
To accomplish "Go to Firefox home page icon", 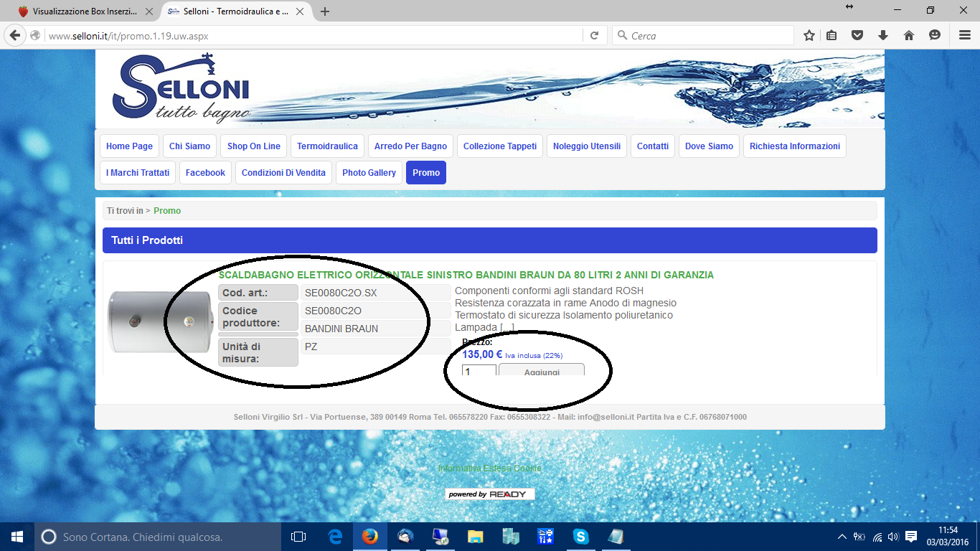I will pos(909,35).
